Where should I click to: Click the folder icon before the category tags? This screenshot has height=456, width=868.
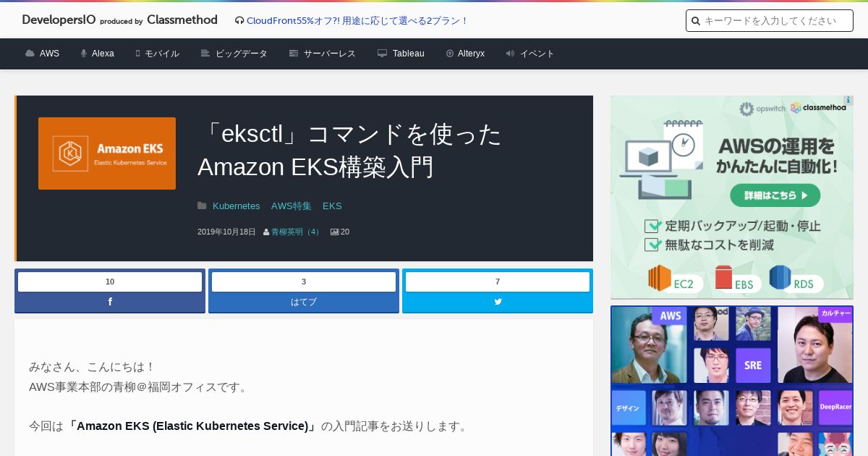[202, 206]
